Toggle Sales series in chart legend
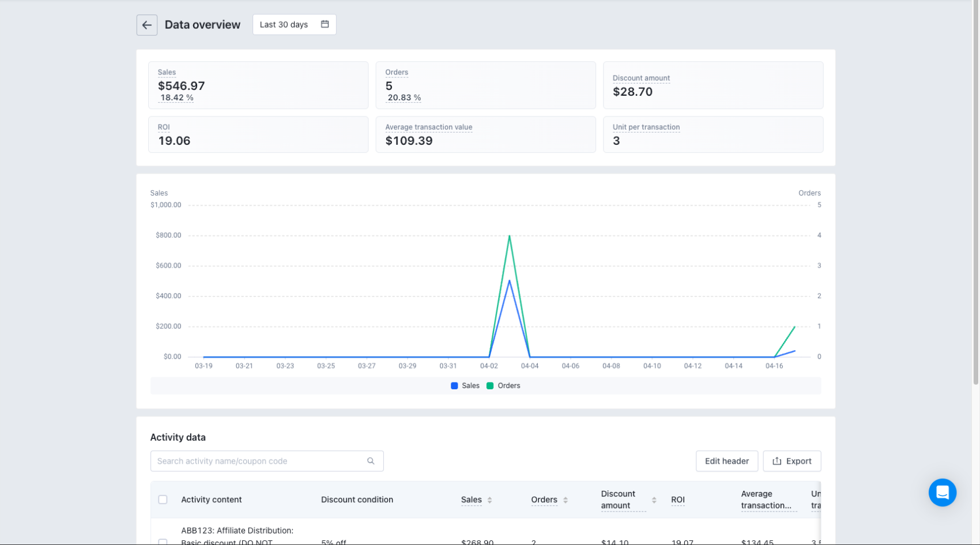The image size is (980, 545). coord(465,386)
